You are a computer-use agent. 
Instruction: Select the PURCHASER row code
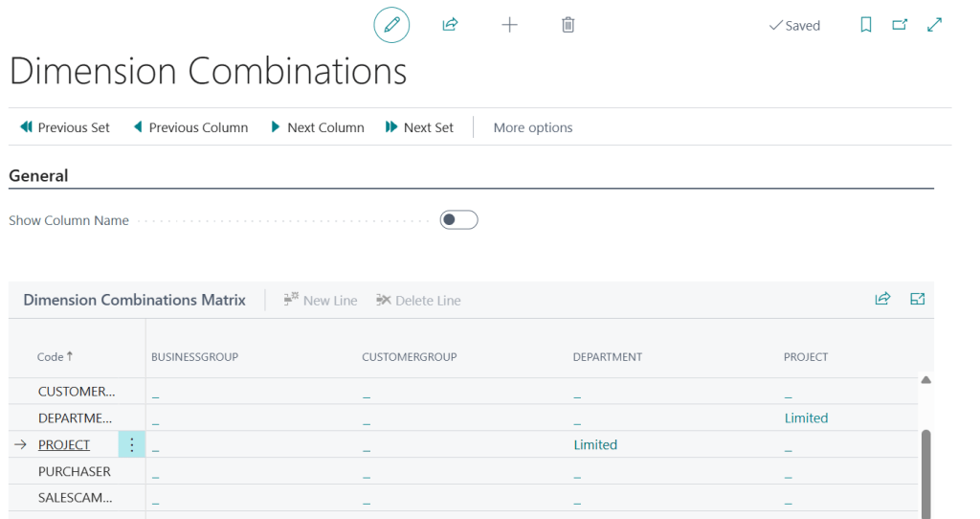[x=75, y=471]
